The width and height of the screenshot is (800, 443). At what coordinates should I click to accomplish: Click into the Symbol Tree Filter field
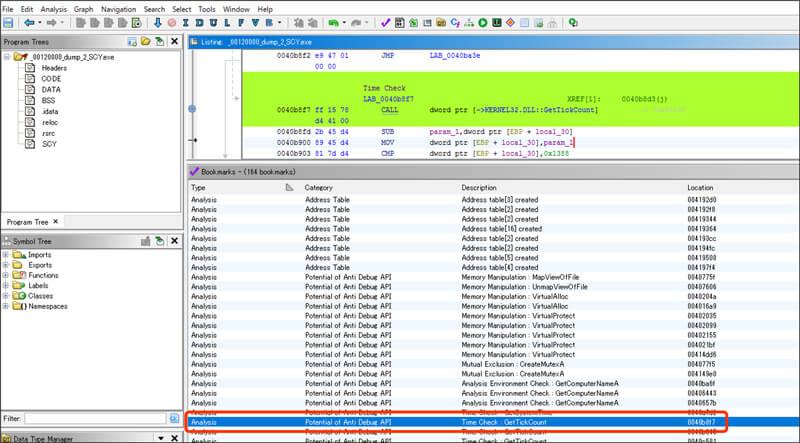(x=95, y=419)
